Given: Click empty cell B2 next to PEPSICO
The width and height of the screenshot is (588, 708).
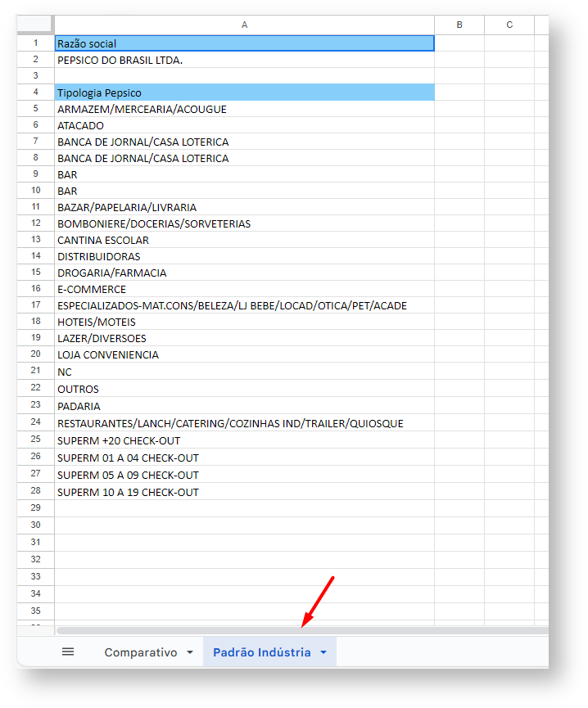Looking at the screenshot, I should point(459,60).
